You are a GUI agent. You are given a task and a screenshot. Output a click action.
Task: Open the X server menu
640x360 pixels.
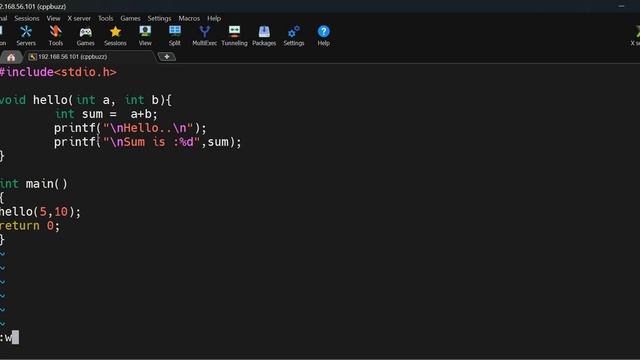coord(79,18)
